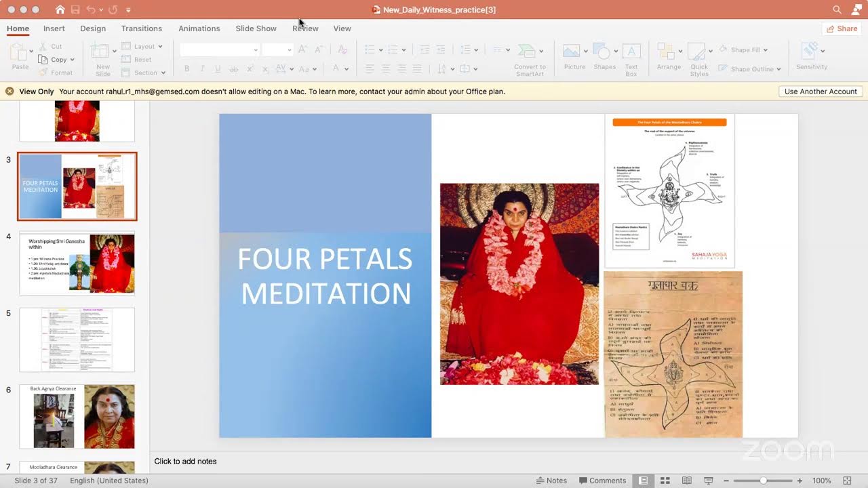Click Decrease Font Size icon
Image resolution: width=868 pixels, height=488 pixels.
pos(319,49)
